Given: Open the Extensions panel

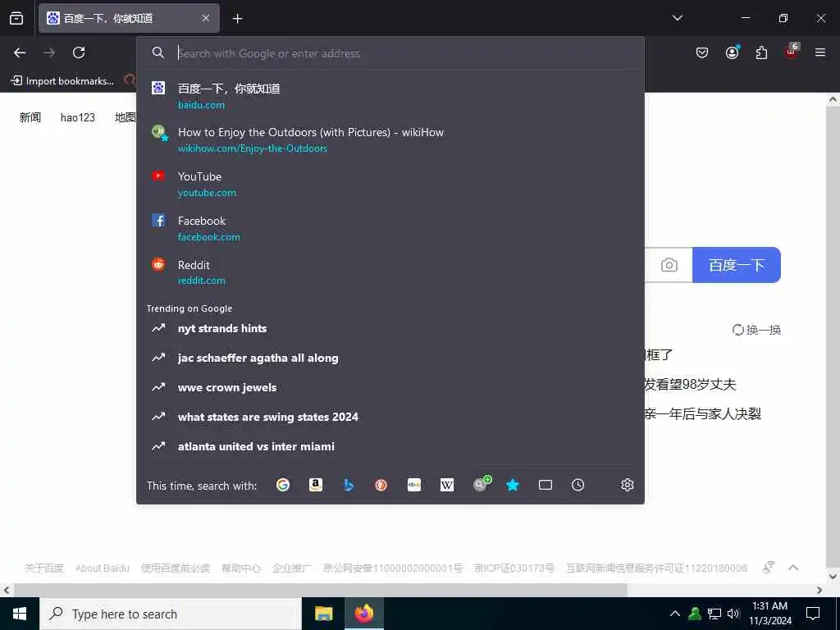Looking at the screenshot, I should click(761, 52).
